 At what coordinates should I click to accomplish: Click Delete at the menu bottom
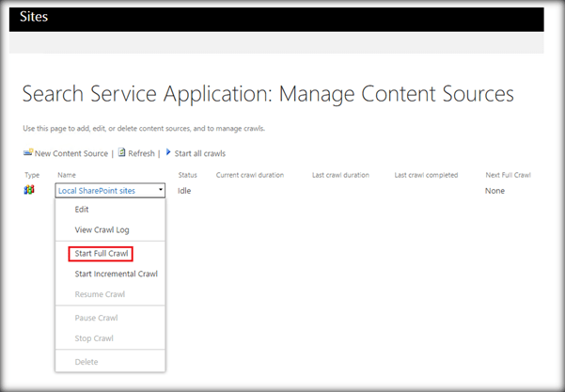86,361
